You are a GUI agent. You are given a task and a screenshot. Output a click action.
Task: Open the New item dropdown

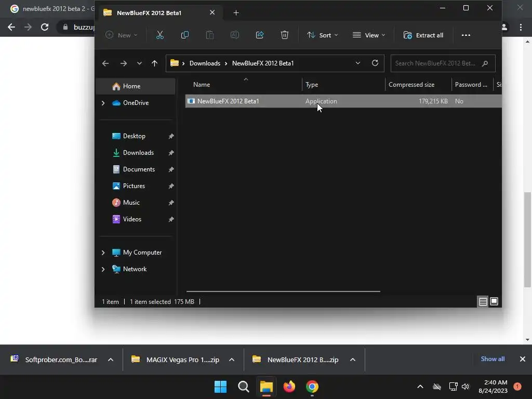(122, 35)
